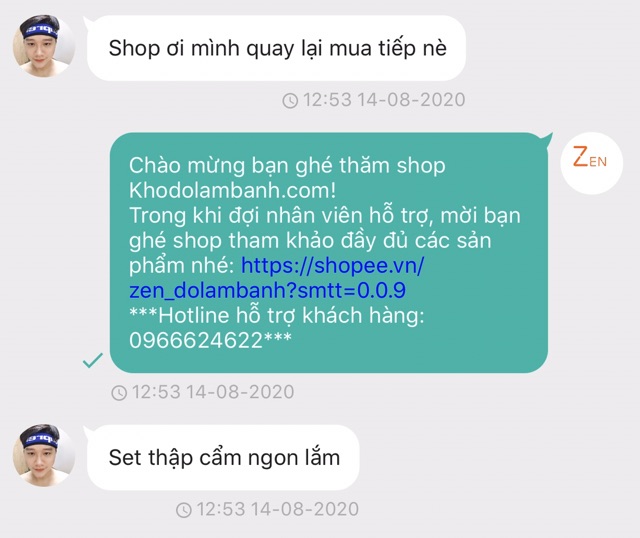Screen dimensions: 640x538
Task: Open the shopee.vn/zen_dolambanh link
Action: point(277,278)
